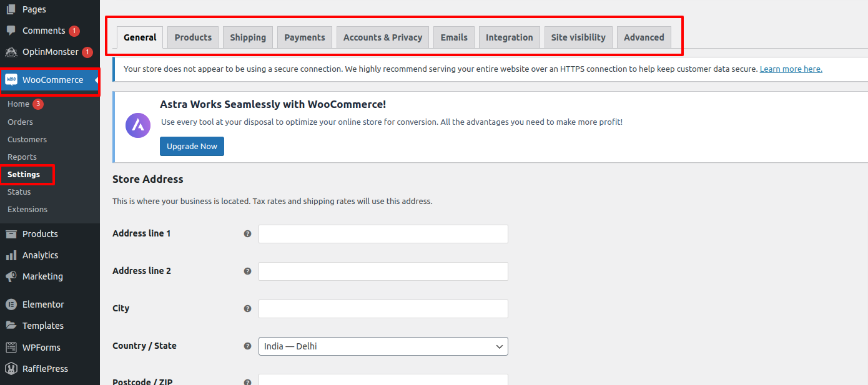Switch to the Advanced tab
The height and width of the screenshot is (385, 868).
click(644, 37)
